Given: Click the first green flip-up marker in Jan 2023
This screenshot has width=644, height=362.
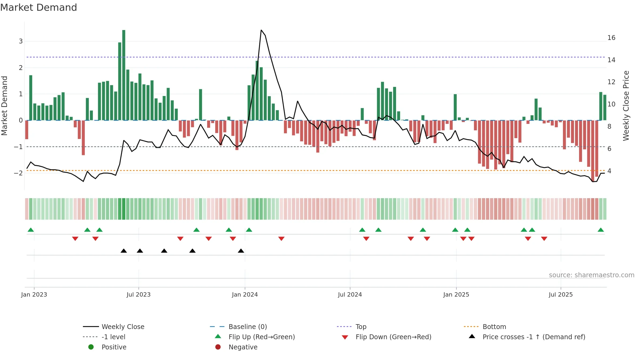Looking at the screenshot, I should tap(31, 230).
